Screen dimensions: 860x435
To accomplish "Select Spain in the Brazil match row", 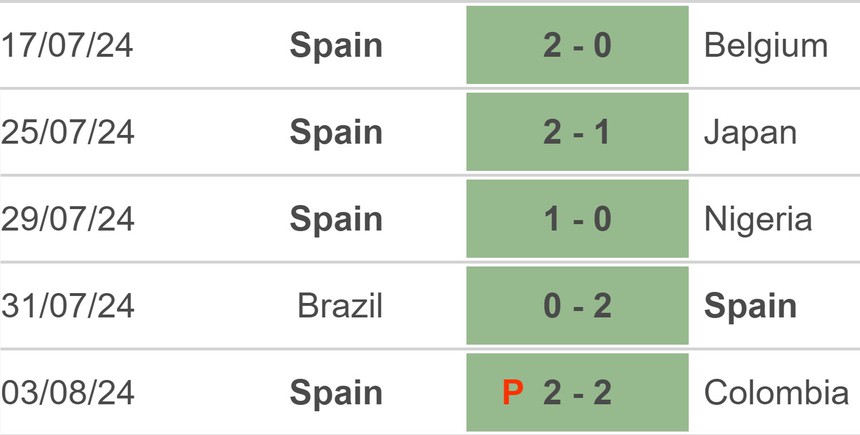I will click(x=751, y=306).
